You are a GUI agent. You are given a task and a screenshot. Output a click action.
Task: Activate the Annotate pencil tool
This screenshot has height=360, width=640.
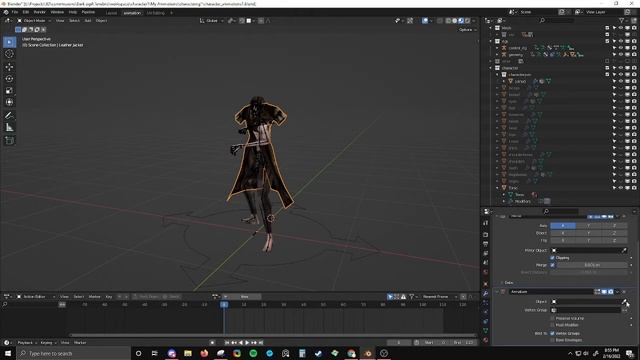click(x=9, y=116)
